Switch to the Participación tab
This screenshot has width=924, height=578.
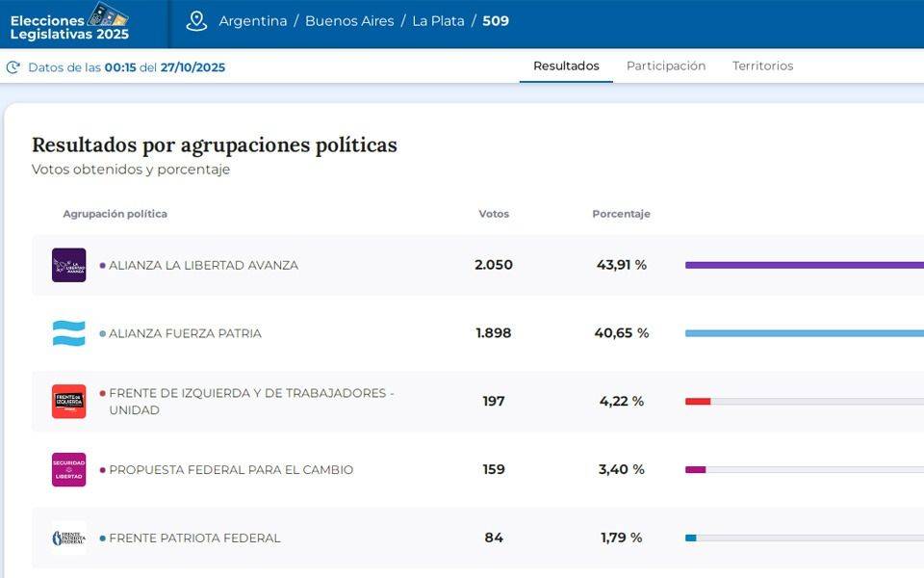(666, 66)
